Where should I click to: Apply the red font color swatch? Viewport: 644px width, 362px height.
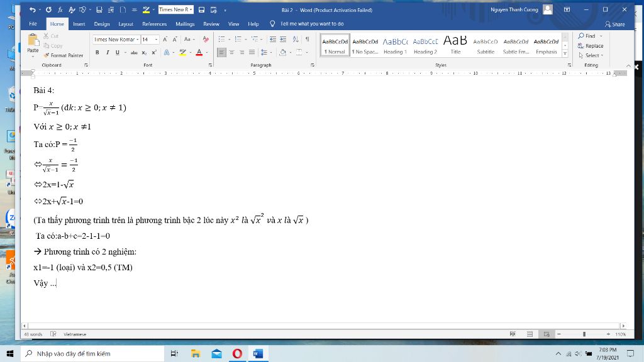click(x=199, y=53)
